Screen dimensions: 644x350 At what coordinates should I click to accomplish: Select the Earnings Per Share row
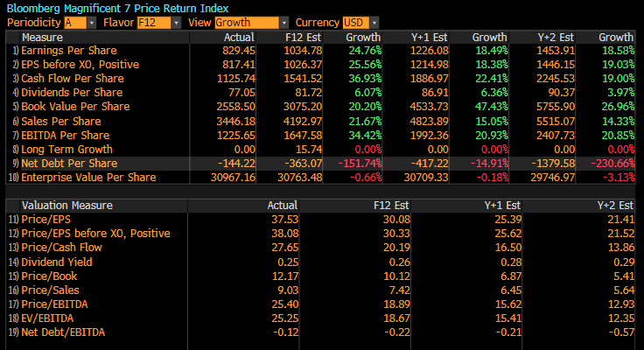pyautogui.click(x=65, y=52)
